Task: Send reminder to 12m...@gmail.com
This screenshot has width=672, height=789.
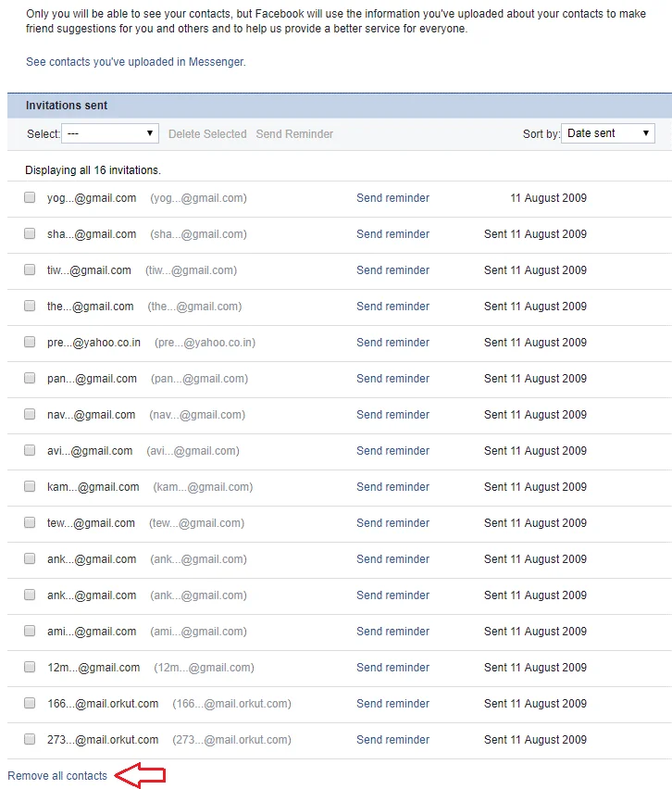Action: point(392,668)
